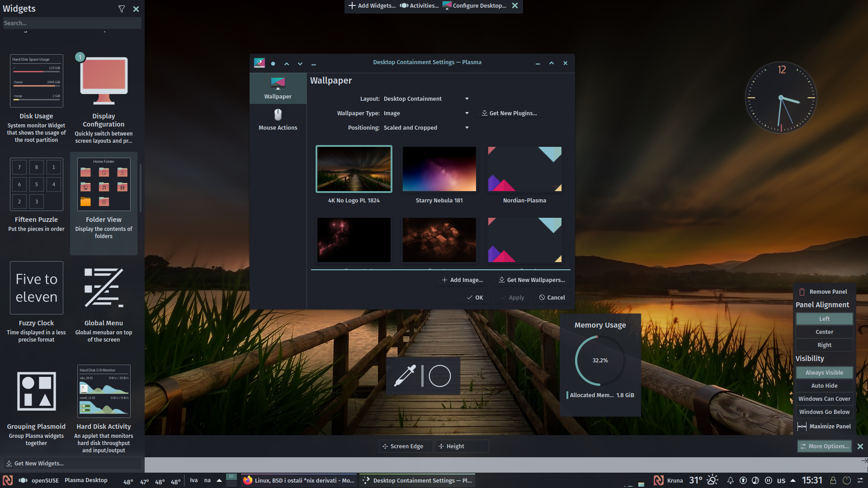Select the Disk Usage widget
868x488 pixels.
[x=36, y=99]
